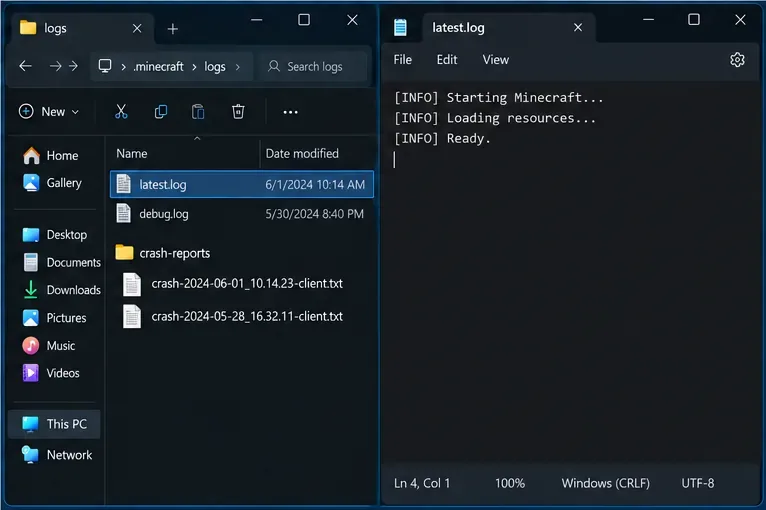Open Gallery in the navigation pane

click(52, 183)
